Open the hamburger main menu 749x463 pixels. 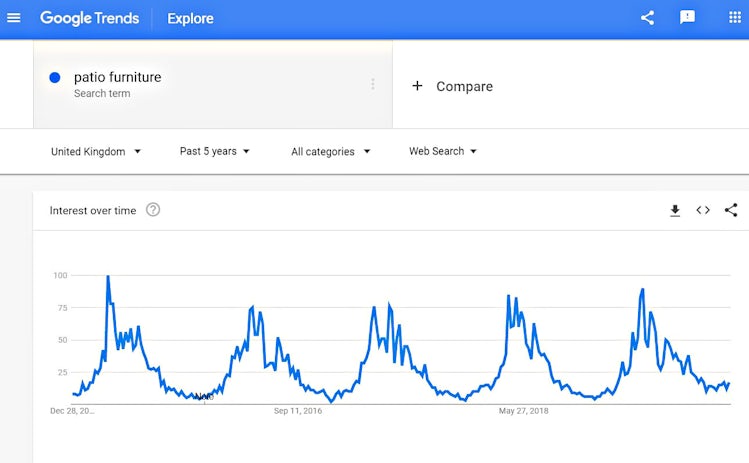(x=14, y=18)
